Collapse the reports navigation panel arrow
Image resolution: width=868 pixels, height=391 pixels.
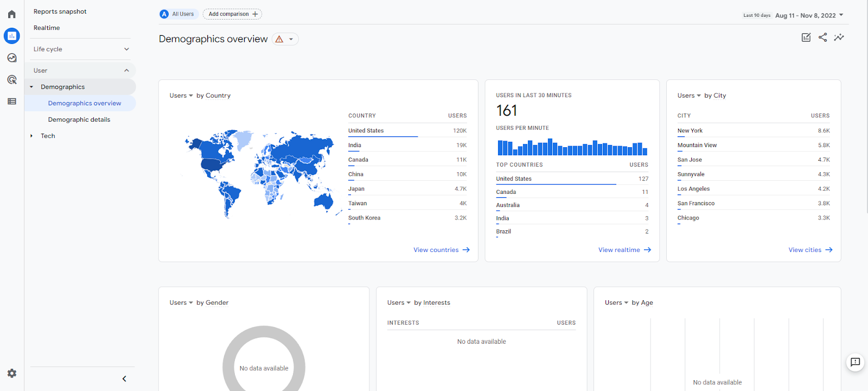tap(124, 379)
